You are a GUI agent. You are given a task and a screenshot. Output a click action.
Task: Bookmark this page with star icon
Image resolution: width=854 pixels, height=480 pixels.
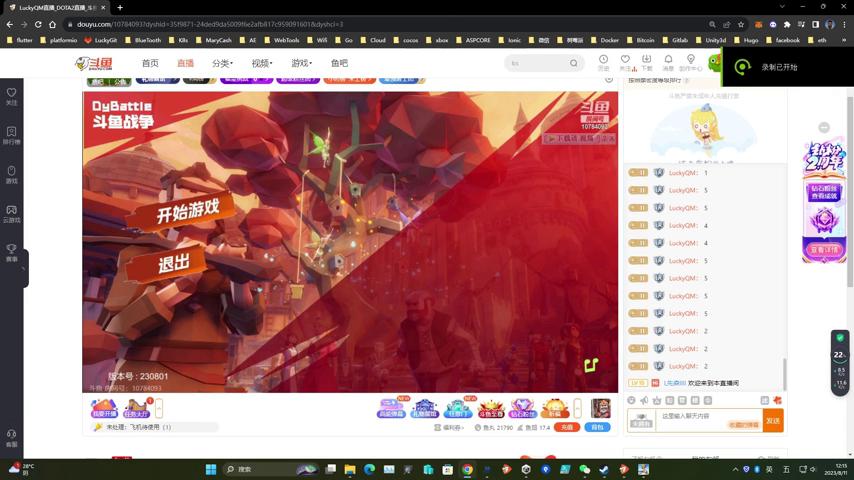(x=741, y=24)
